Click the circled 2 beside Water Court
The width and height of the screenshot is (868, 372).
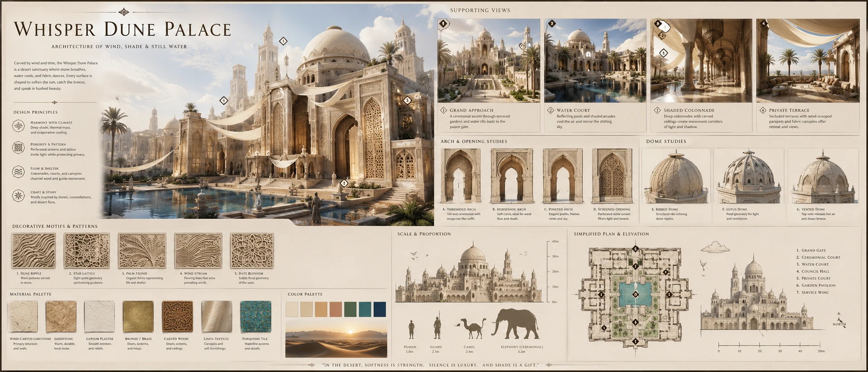coord(550,110)
